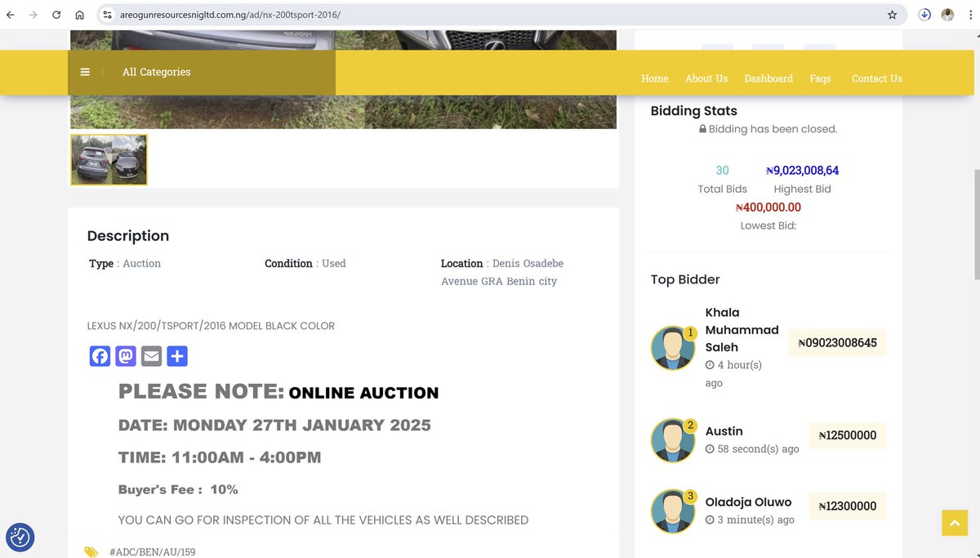Click the browser back arrow
The image size is (980, 558).
[11, 15]
